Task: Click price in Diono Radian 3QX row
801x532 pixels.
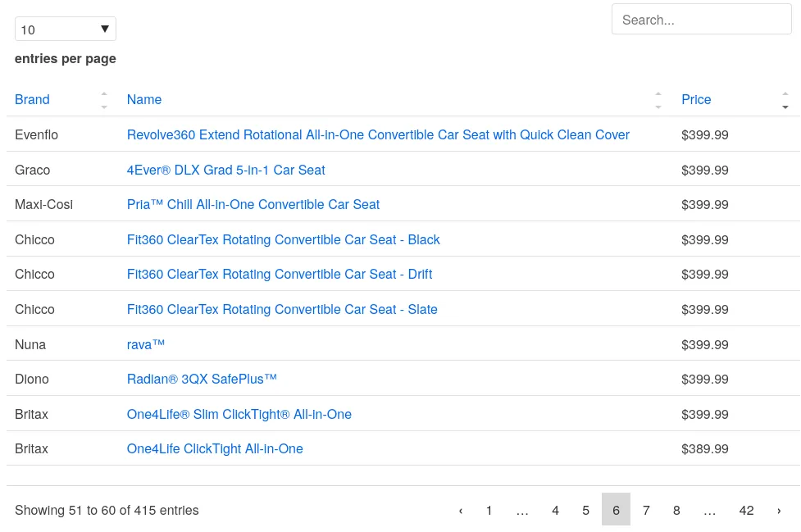Action: click(704, 380)
